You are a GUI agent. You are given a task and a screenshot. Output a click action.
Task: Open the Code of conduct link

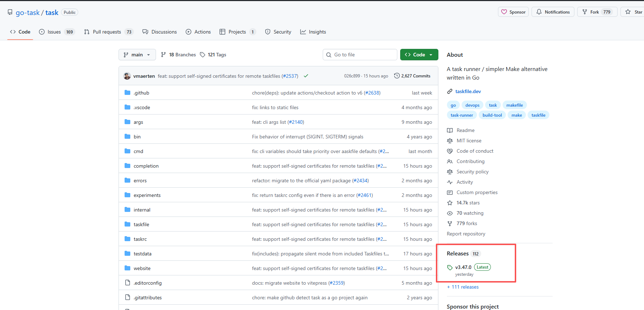tap(475, 151)
